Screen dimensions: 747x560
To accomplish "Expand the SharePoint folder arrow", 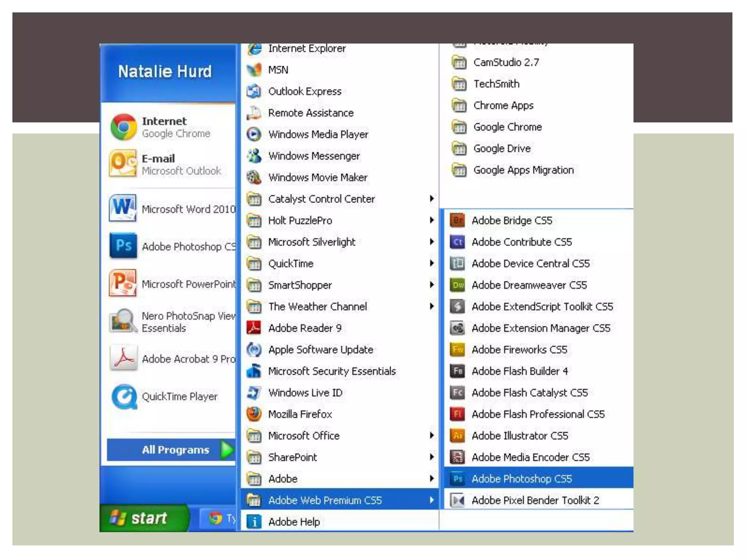I will click(x=432, y=457).
